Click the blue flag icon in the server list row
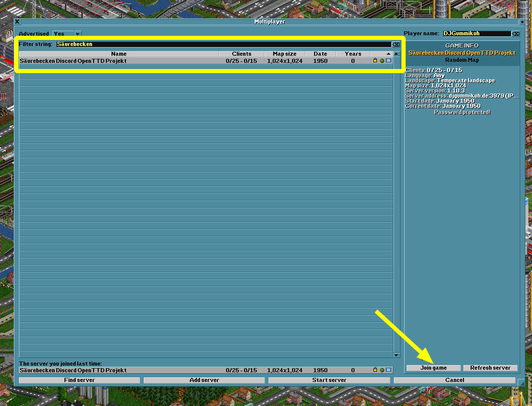Screen dimensions: 532x406 pyautogui.click(x=388, y=61)
